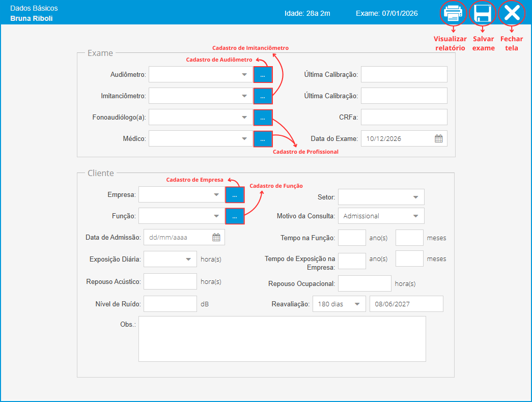This screenshot has height=402, width=532.
Task: Click the Repouso Ocupacional hours field
Action: point(365,283)
